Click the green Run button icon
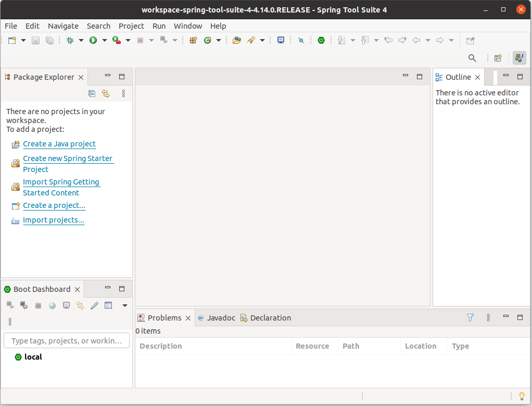The width and height of the screenshot is (532, 406). pyautogui.click(x=93, y=41)
